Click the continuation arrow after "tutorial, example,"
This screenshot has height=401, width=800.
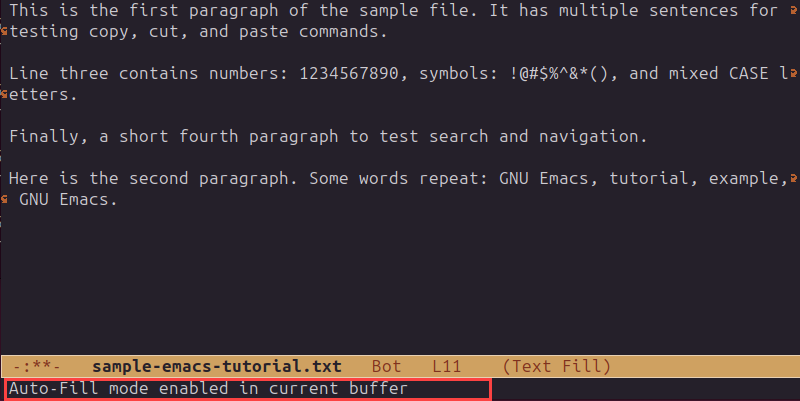coord(794,179)
